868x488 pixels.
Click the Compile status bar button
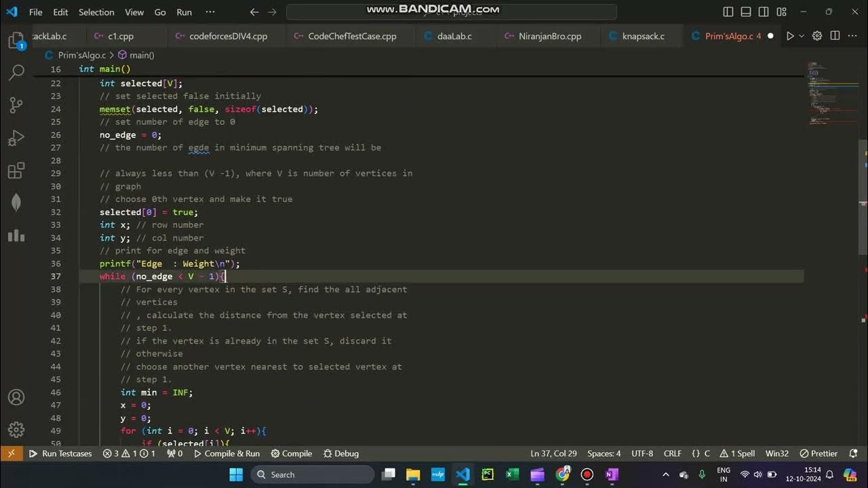point(292,453)
